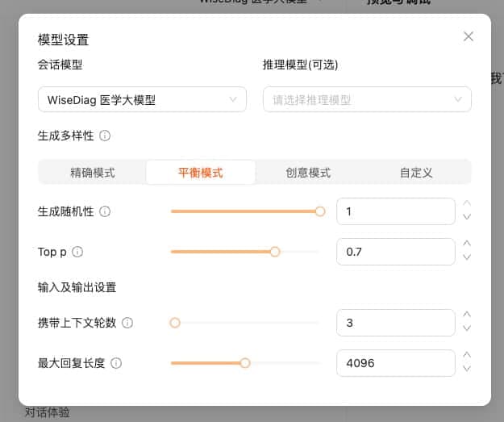Click the 推理模型(可选) label

300,65
